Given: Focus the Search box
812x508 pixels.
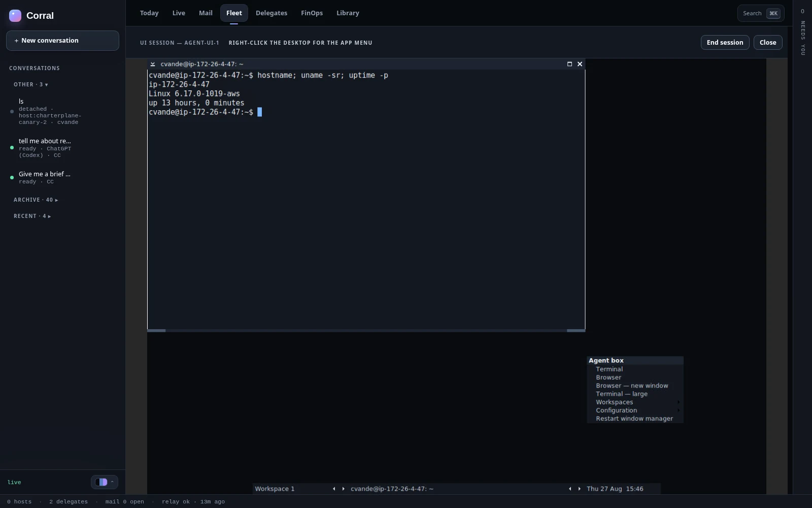Looking at the screenshot, I should tap(761, 13).
